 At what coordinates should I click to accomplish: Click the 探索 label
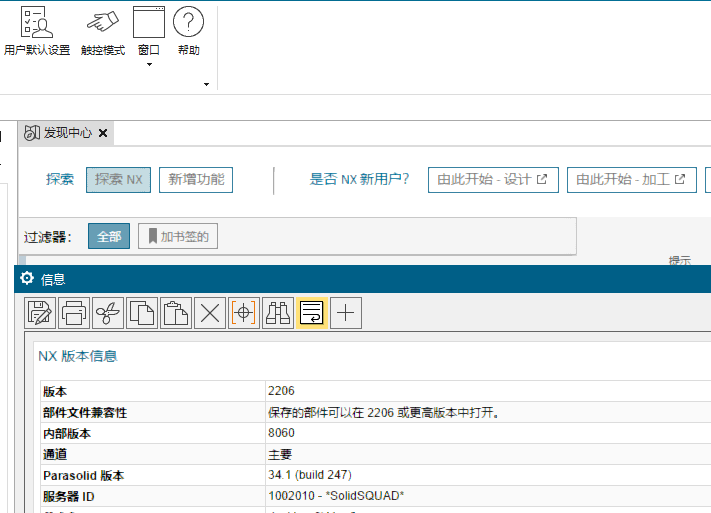point(60,179)
